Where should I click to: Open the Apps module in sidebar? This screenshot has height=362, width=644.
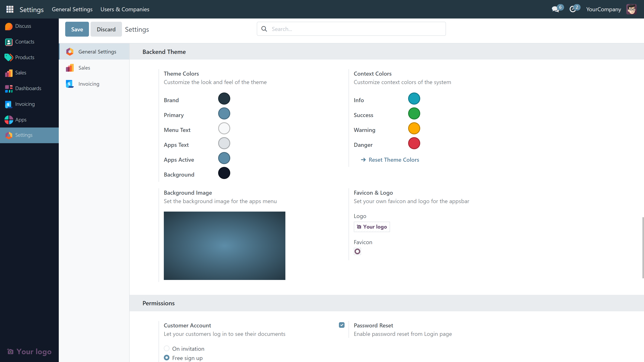(21, 120)
